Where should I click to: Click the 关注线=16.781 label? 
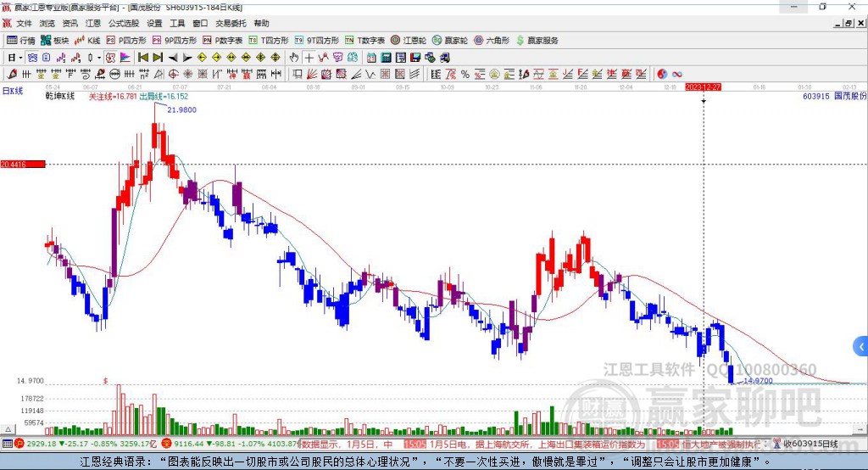pos(113,97)
